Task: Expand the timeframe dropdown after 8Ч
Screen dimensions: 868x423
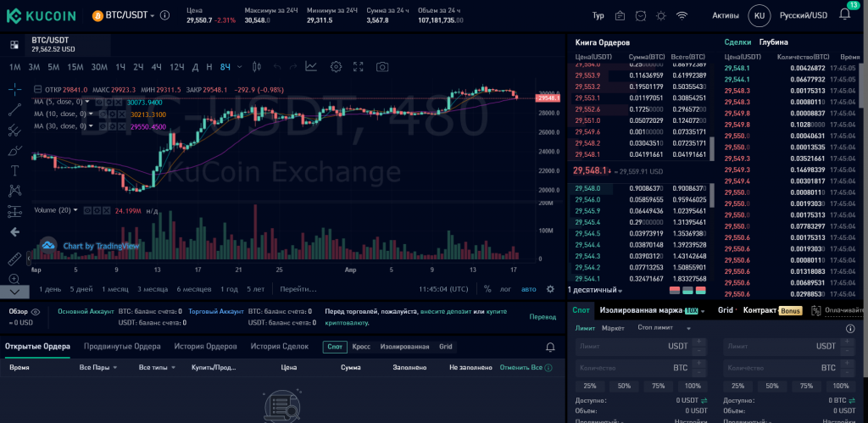Action: point(240,67)
